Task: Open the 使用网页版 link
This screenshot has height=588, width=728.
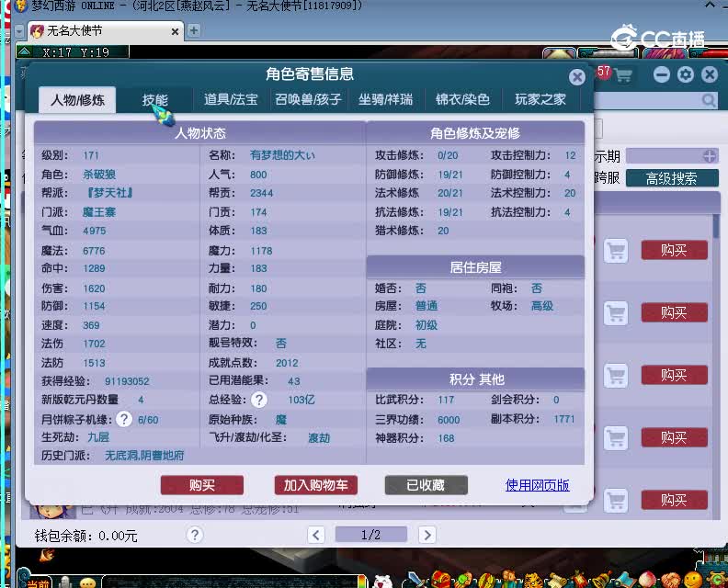Action: coord(537,485)
